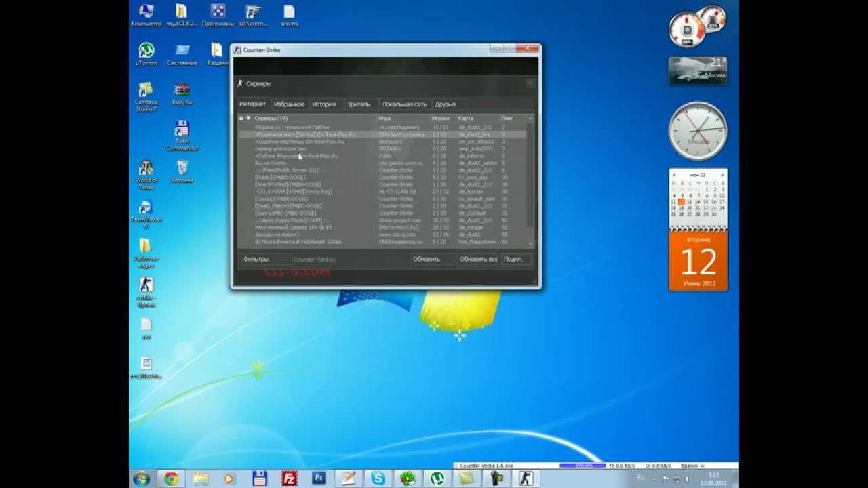
Task: Open the Системные desktop icon
Action: click(182, 54)
